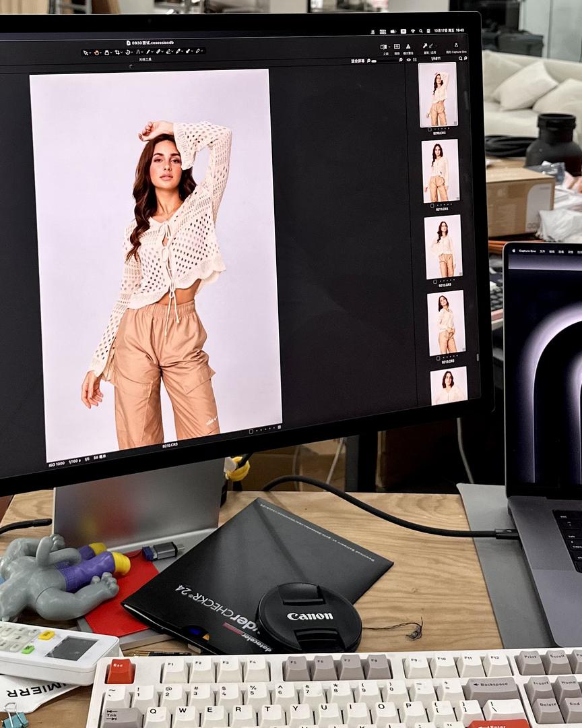
Task: Toggle the grid overlay button
Action: tap(397, 47)
